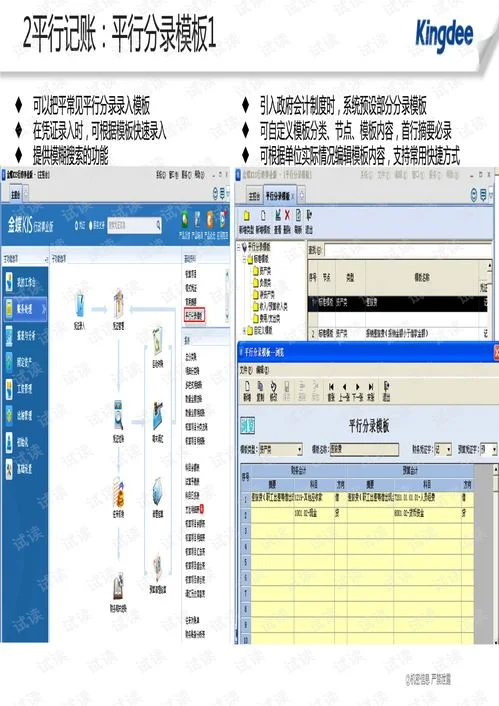Click the down arrow of KIS right panel scrollbar

pyautogui.click(x=227, y=317)
